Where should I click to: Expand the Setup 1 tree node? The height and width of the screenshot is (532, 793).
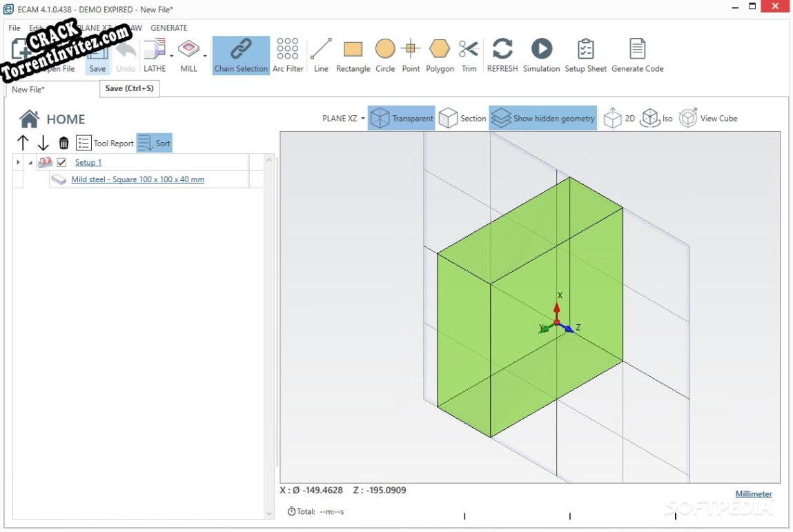[17, 161]
